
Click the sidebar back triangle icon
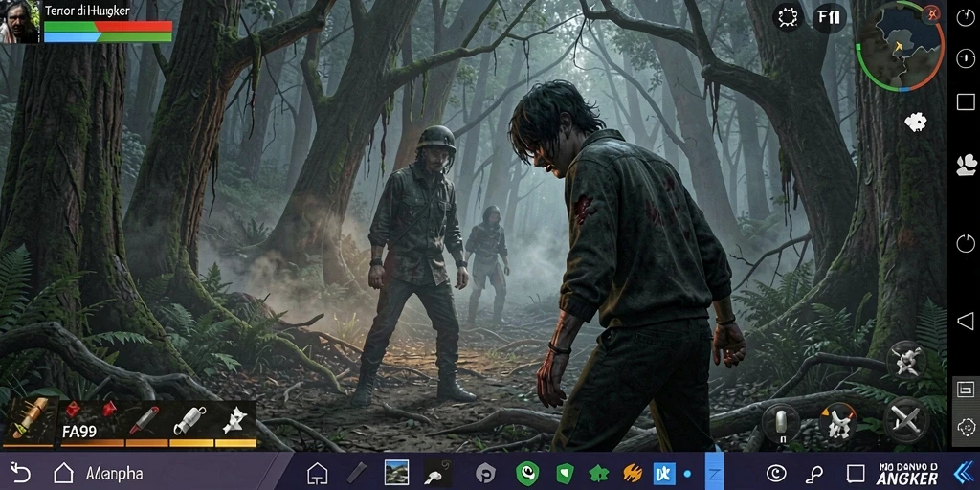click(x=966, y=322)
